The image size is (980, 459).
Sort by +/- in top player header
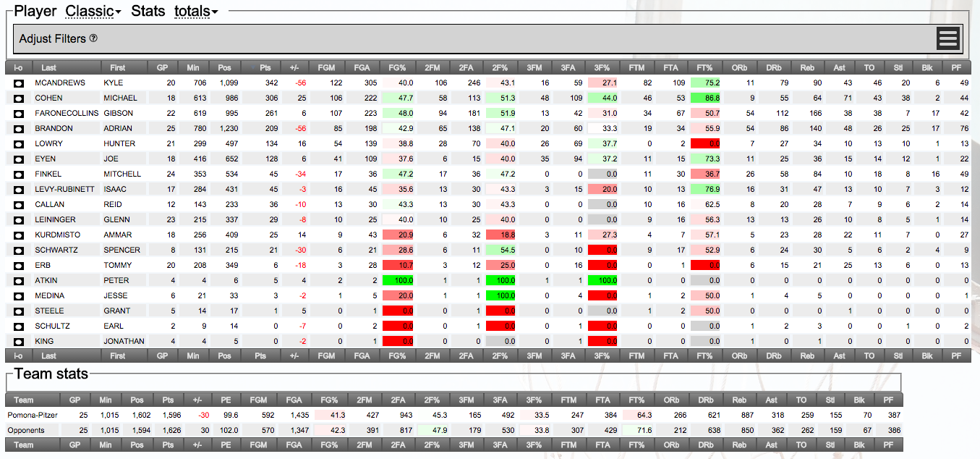(x=294, y=68)
